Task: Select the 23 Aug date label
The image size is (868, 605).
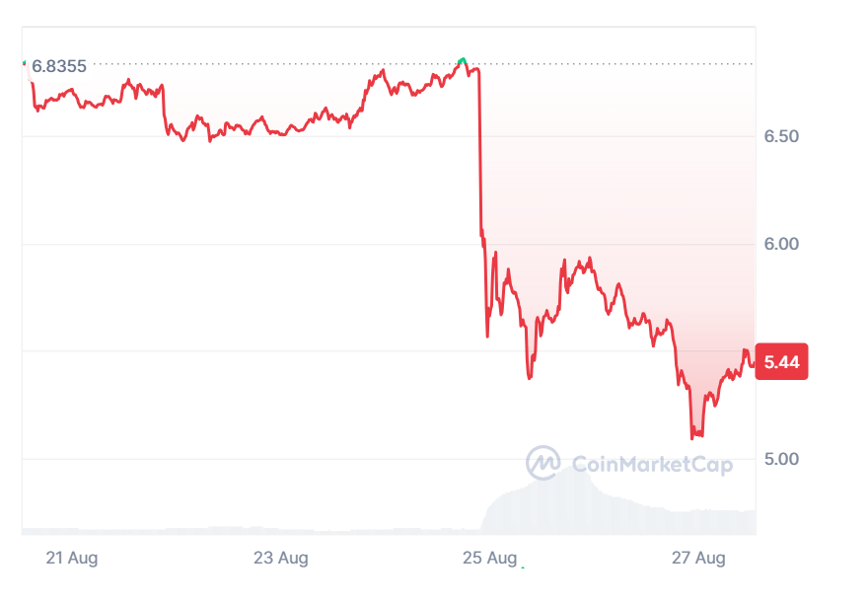Action: pyautogui.click(x=281, y=559)
